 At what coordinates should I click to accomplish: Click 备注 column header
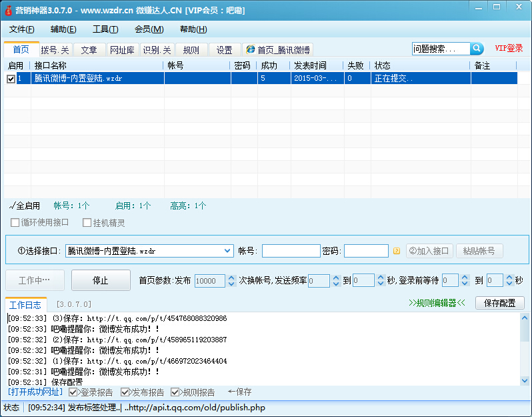click(493, 65)
